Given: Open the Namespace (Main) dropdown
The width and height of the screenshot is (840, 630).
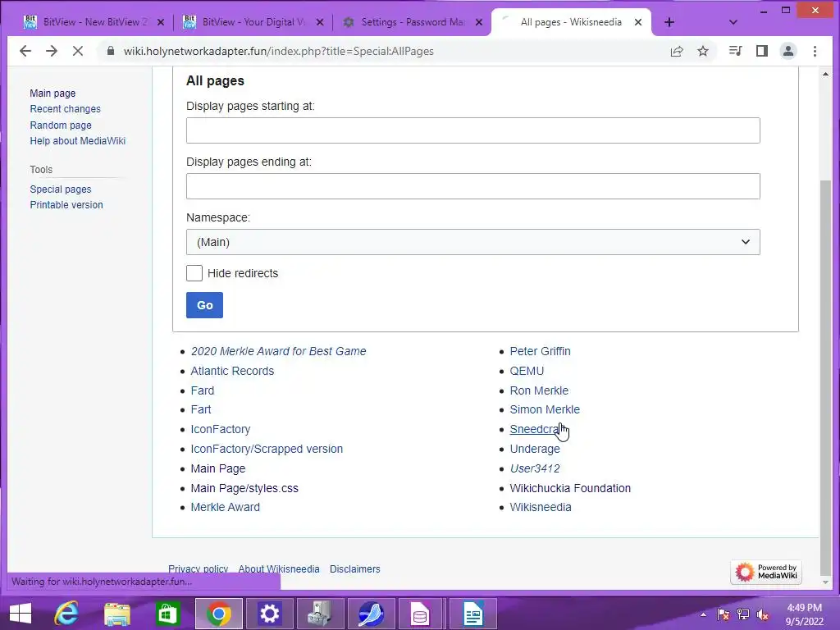Looking at the screenshot, I should [x=473, y=242].
